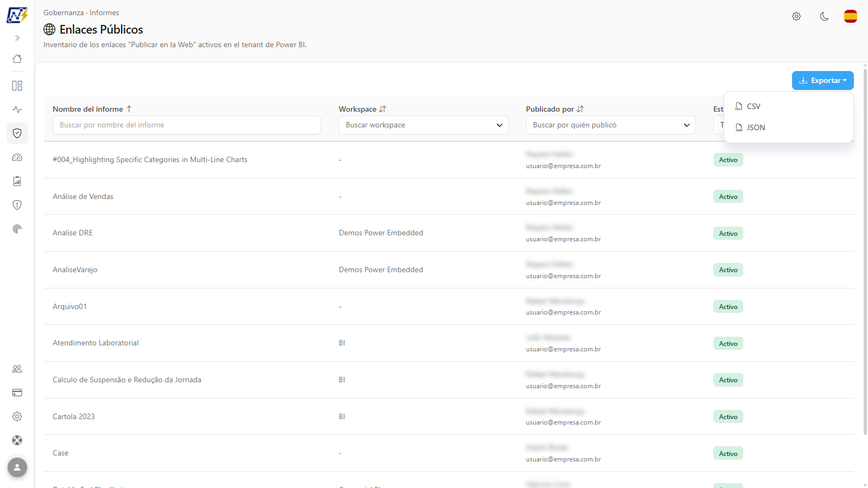Click the Activo badge in Case row
The height and width of the screenshot is (488, 868).
tap(728, 453)
